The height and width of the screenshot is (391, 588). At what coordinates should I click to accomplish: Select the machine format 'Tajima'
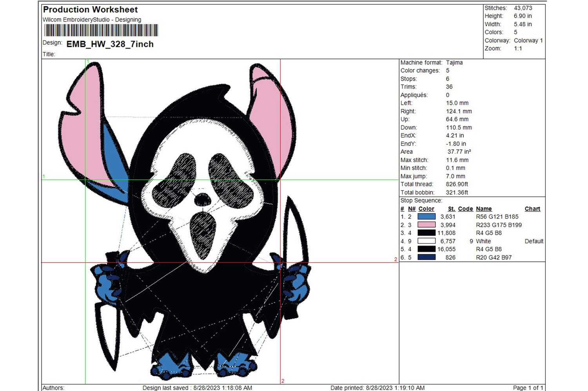click(x=454, y=63)
